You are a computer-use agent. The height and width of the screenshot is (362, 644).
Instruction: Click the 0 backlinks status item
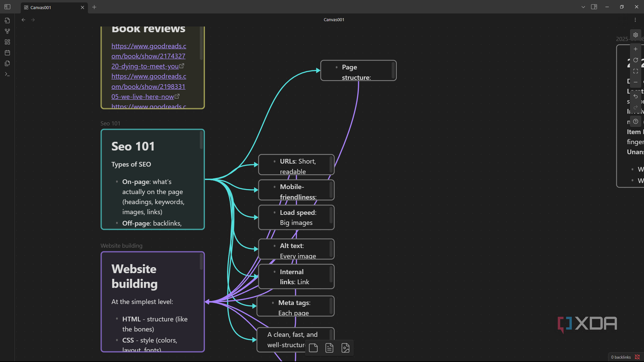click(621, 357)
